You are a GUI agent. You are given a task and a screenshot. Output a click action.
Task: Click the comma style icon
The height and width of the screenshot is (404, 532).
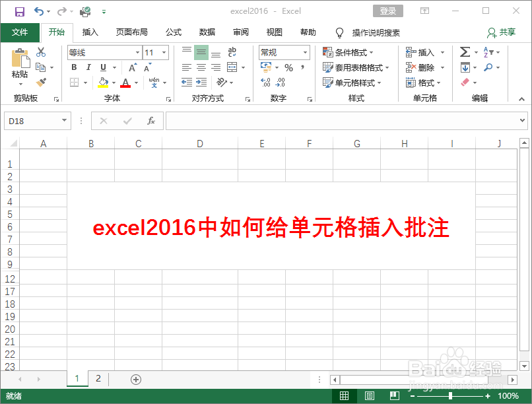click(302, 67)
